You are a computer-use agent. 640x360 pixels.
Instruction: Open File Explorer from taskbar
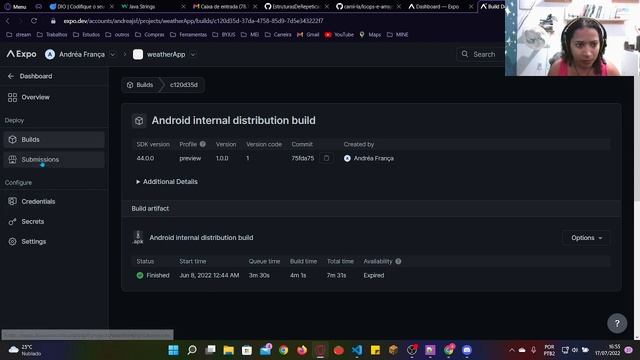pyautogui.click(x=229, y=350)
